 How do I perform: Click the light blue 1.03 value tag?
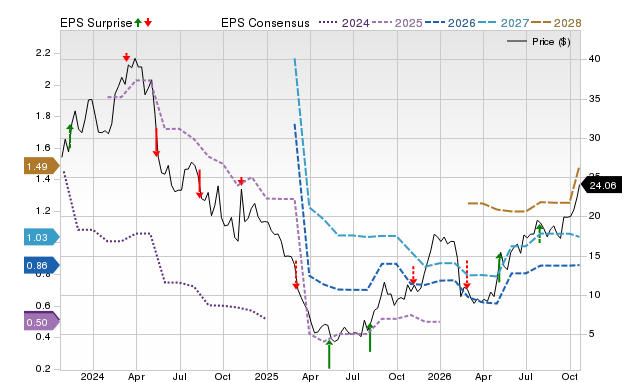tap(41, 237)
